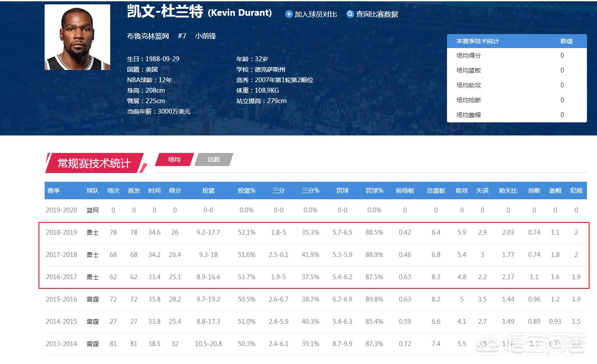This screenshot has height=364, width=597.
Task: Click the 2.17 assist-turnover ratio value
Action: (508, 277)
